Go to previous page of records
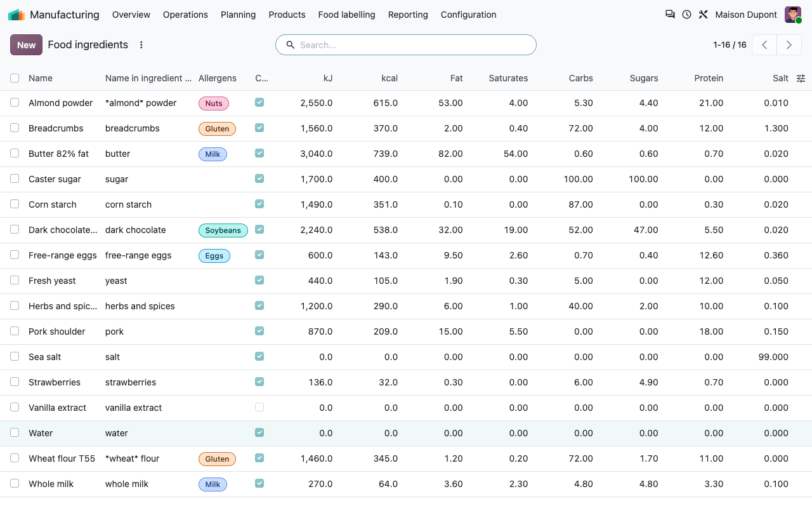 point(764,45)
